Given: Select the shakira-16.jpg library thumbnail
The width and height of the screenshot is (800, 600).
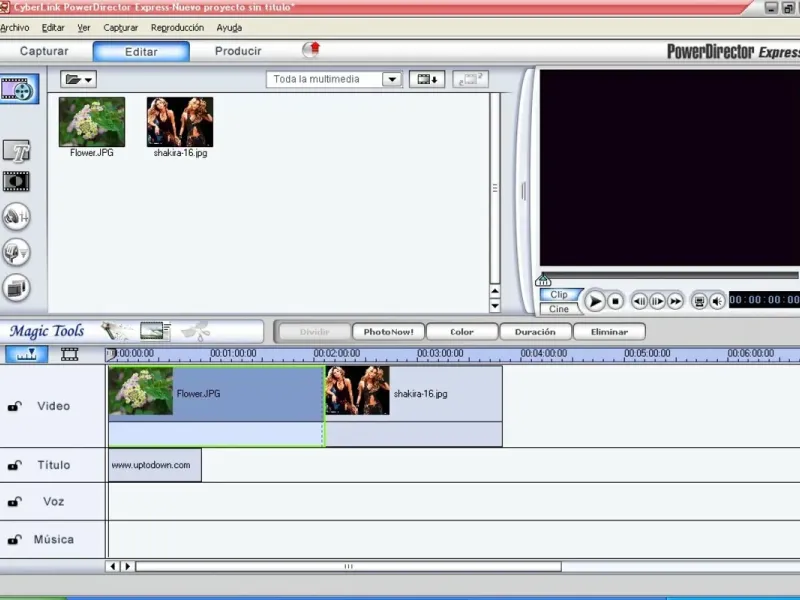Looking at the screenshot, I should (x=180, y=122).
